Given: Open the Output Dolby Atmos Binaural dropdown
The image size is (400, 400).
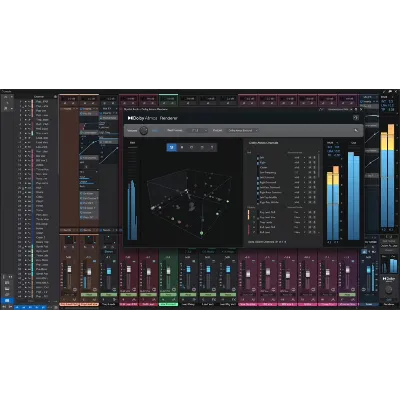Looking at the screenshot, I should (x=243, y=131).
